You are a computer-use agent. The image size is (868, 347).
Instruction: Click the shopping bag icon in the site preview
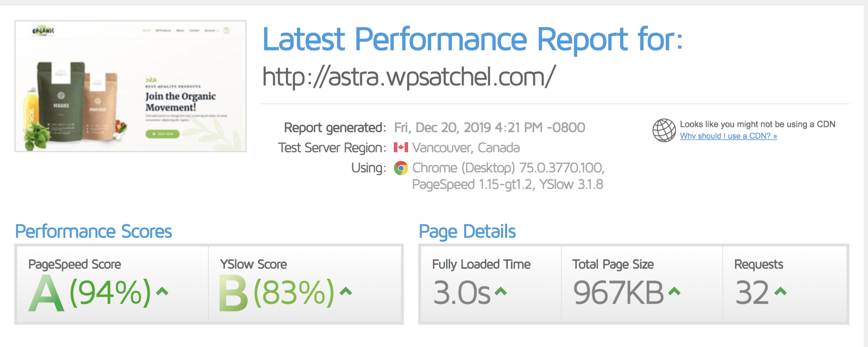coord(226,30)
